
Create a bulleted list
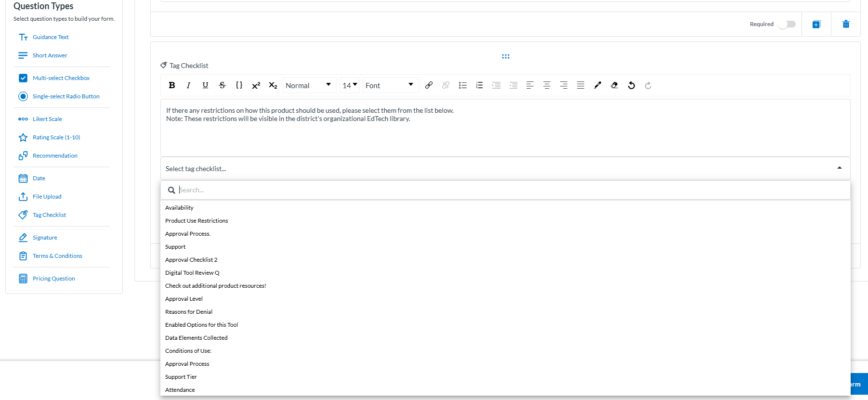click(462, 85)
